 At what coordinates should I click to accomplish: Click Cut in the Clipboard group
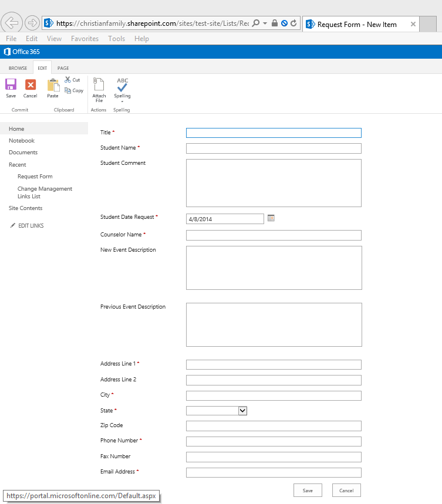[x=72, y=80]
